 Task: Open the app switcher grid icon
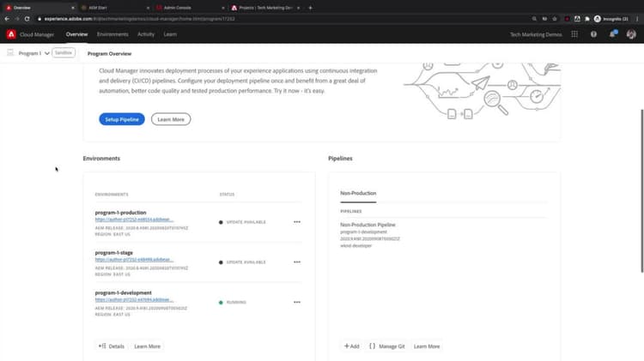tap(574, 34)
